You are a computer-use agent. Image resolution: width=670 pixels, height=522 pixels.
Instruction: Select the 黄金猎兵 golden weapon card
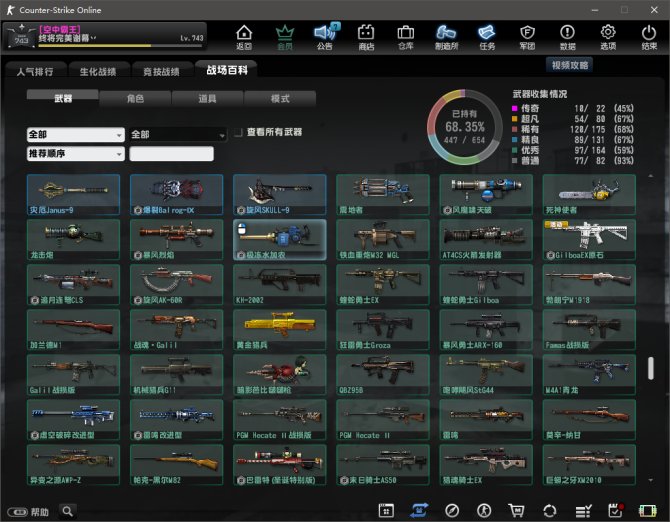(279, 329)
